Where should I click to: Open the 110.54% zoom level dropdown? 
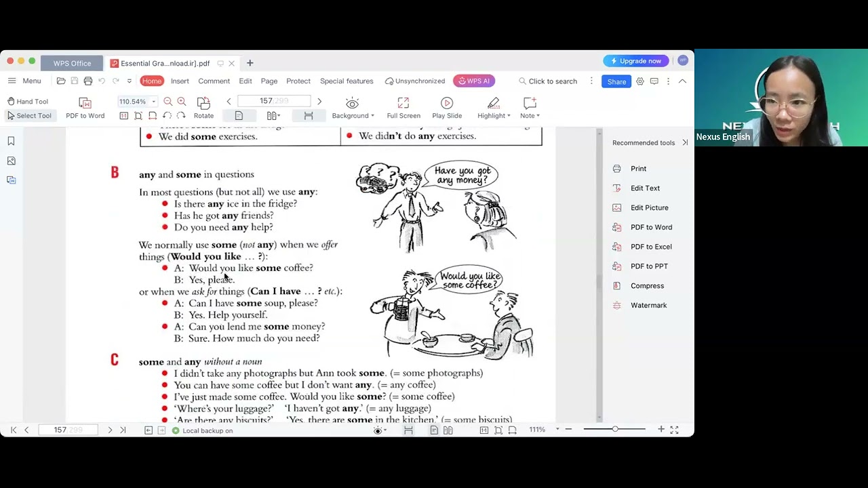154,102
